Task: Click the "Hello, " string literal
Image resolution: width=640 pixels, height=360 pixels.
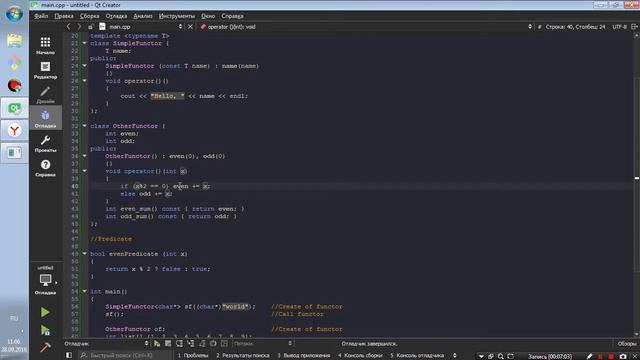Action: (x=167, y=96)
